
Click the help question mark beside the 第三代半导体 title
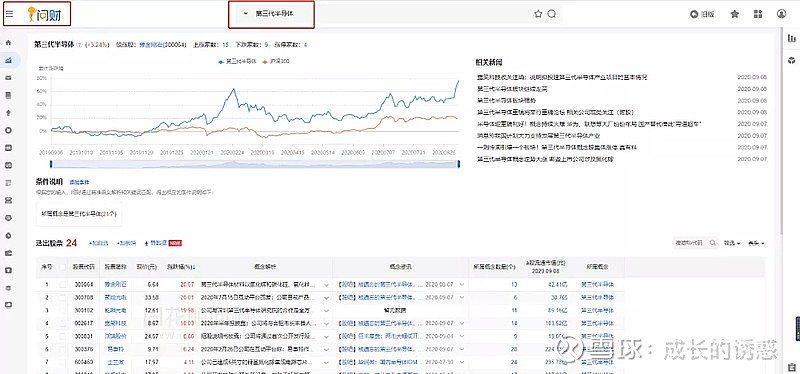(79, 45)
